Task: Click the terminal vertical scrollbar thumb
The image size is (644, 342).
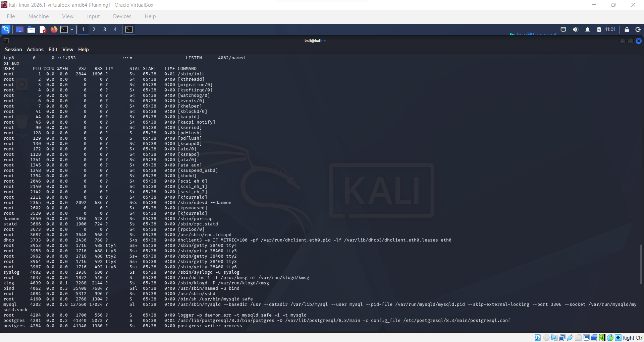Action: (x=641, y=264)
